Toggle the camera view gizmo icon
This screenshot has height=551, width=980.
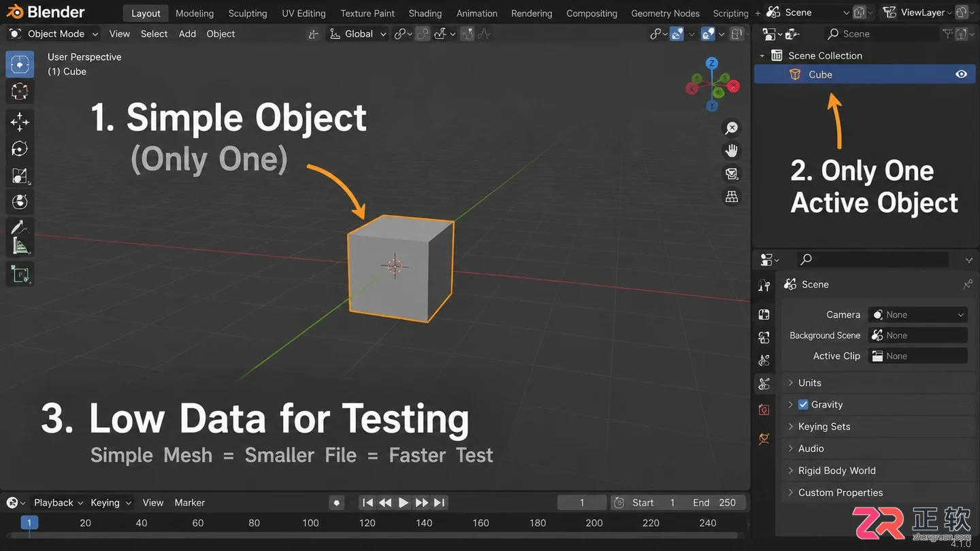coord(732,173)
